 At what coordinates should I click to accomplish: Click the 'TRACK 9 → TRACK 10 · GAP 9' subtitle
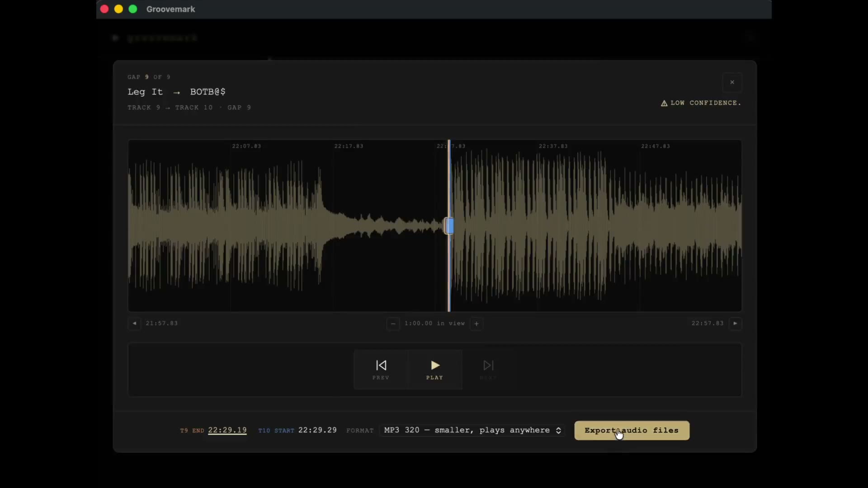click(189, 108)
